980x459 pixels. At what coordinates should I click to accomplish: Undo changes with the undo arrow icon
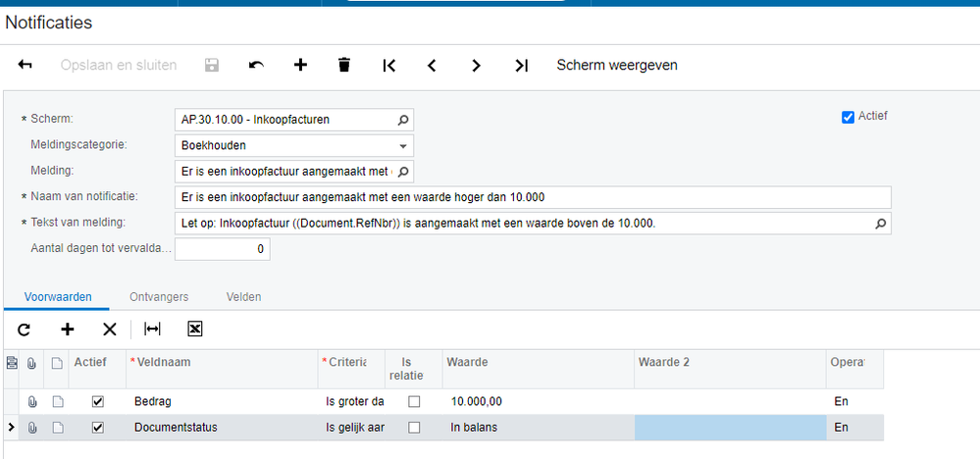[x=256, y=65]
